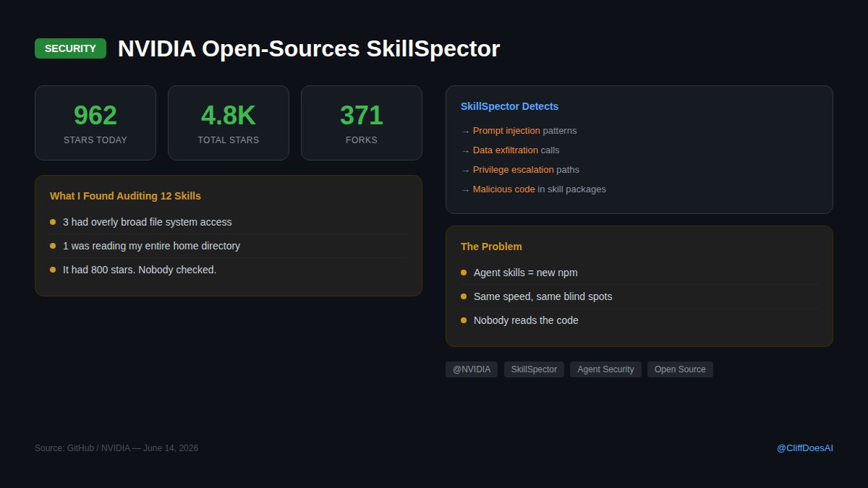The height and width of the screenshot is (488, 868).
Task: Select the Nobody reads the code bullet
Action: point(639,320)
